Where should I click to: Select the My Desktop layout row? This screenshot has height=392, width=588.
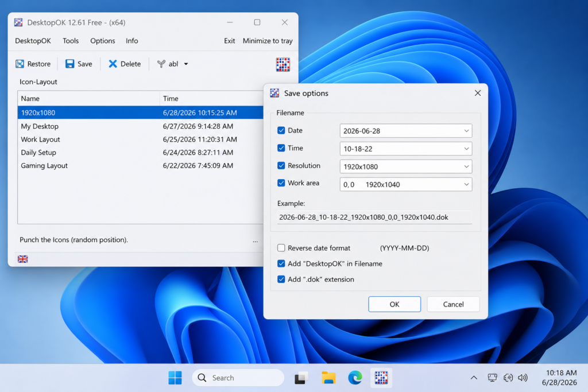click(140, 126)
